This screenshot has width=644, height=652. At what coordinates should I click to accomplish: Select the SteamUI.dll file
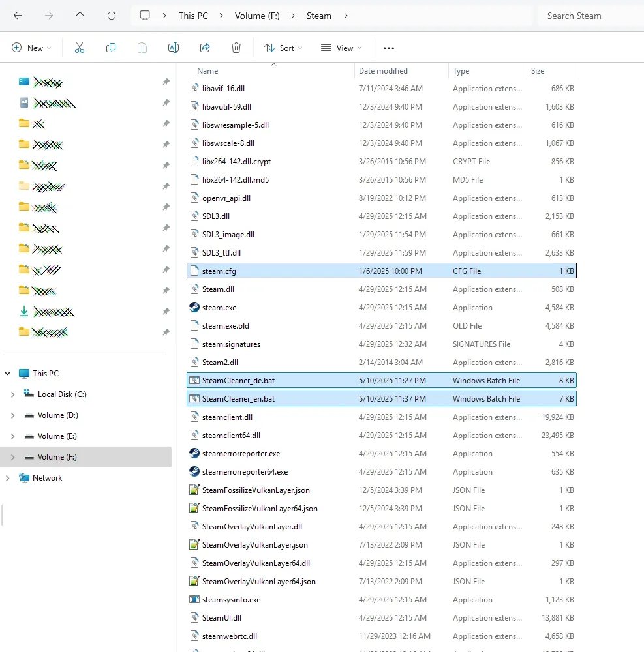tap(382, 617)
